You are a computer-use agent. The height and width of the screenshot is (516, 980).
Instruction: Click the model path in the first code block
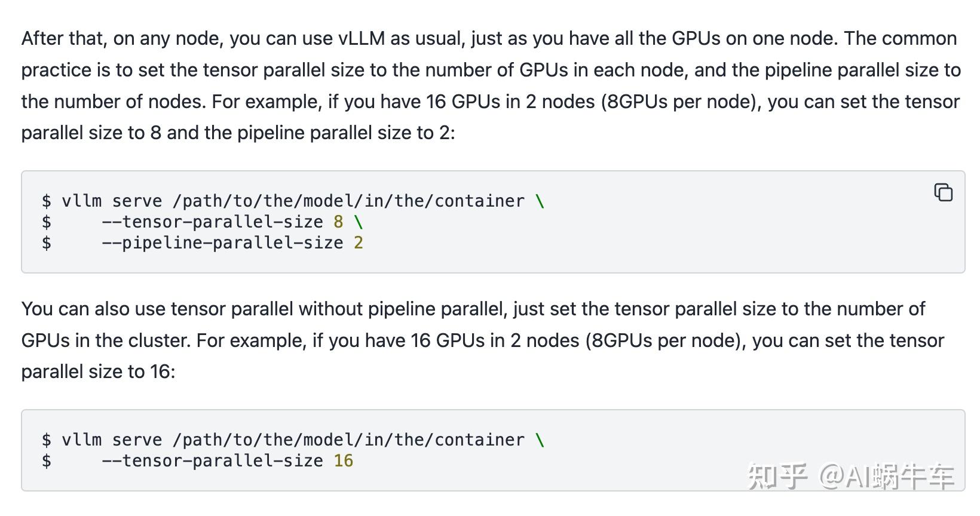coord(348,201)
